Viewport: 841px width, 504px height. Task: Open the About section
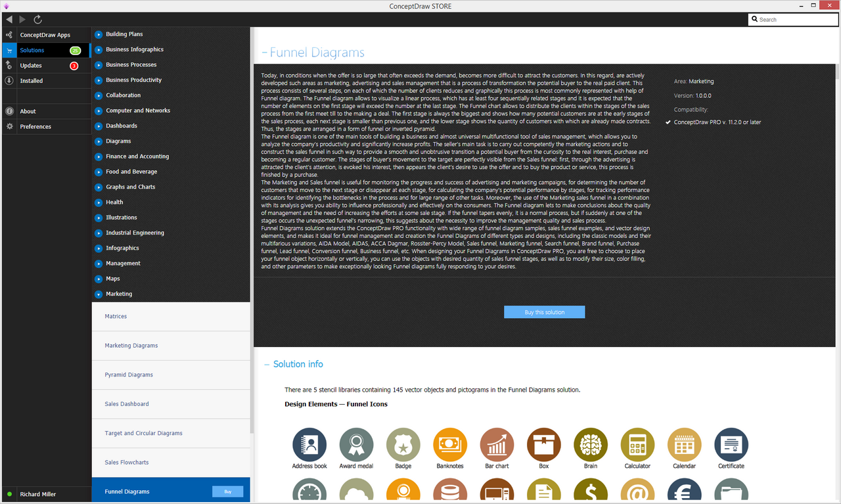46,111
